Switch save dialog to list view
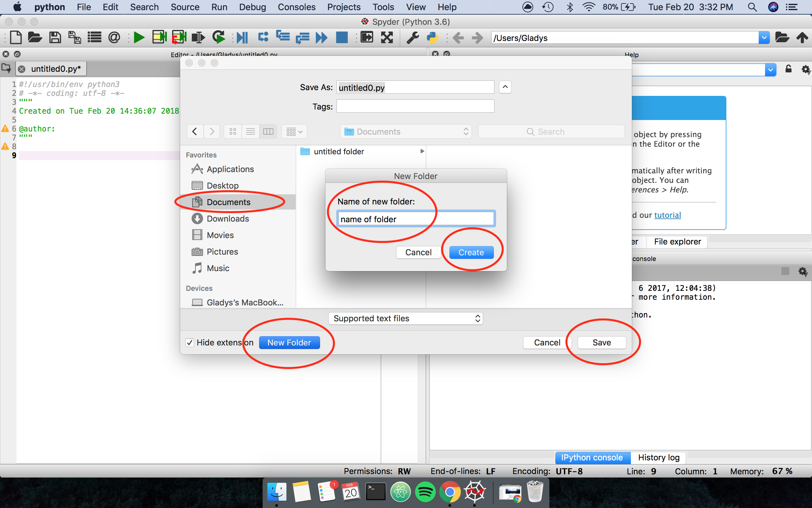This screenshot has height=508, width=812. pyautogui.click(x=250, y=131)
